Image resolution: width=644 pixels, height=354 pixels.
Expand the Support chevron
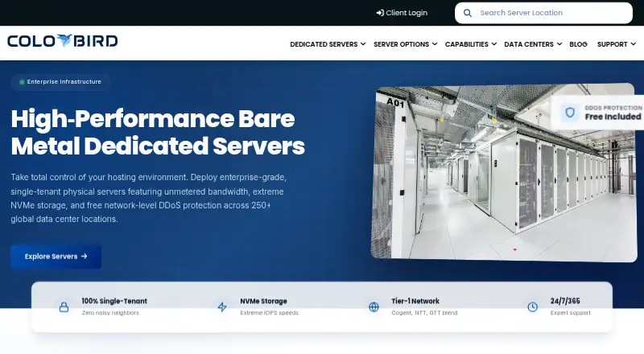(634, 44)
